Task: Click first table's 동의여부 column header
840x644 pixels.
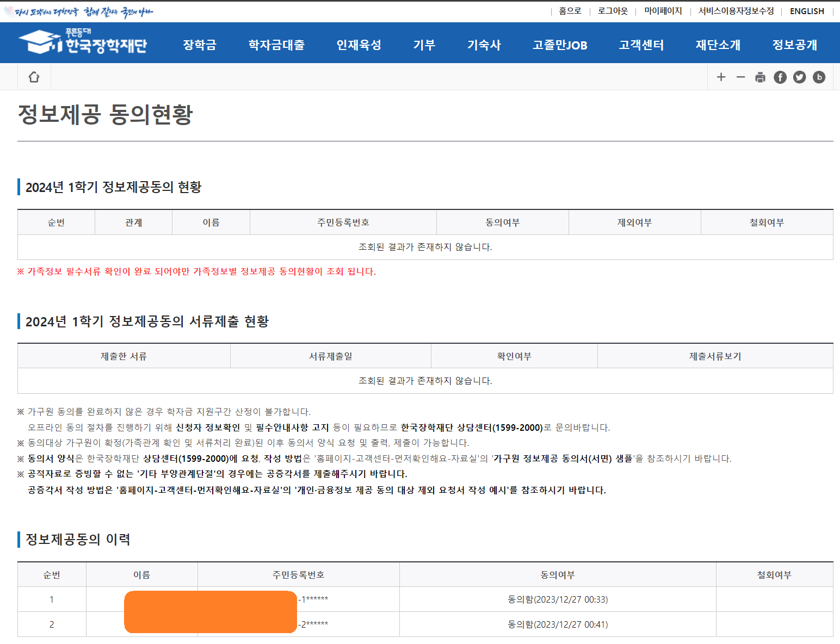Action: pyautogui.click(x=503, y=222)
